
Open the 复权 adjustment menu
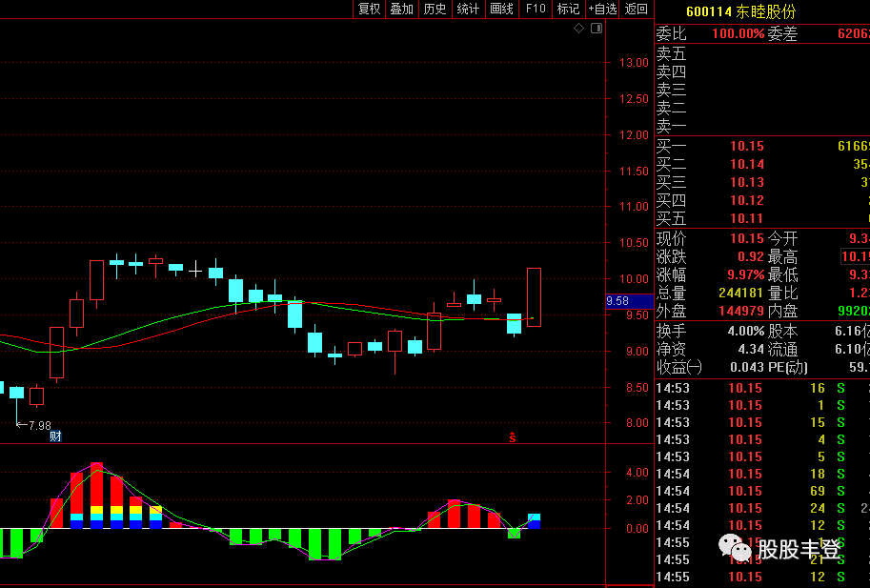(x=369, y=9)
